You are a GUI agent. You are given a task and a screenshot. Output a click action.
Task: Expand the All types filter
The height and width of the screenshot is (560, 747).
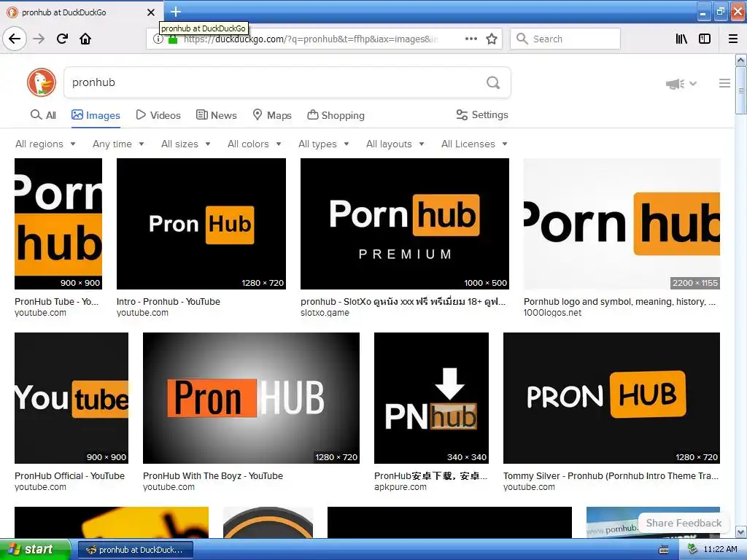point(323,144)
